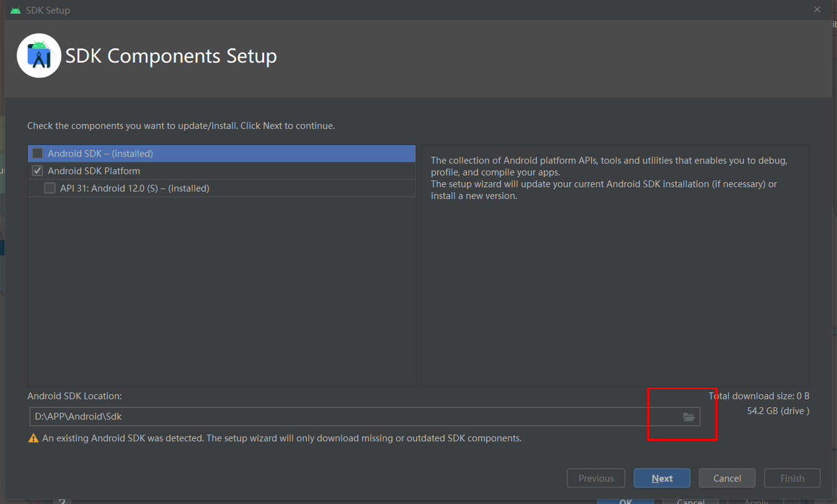Click the 'Android SDK Location:' label

point(74,396)
